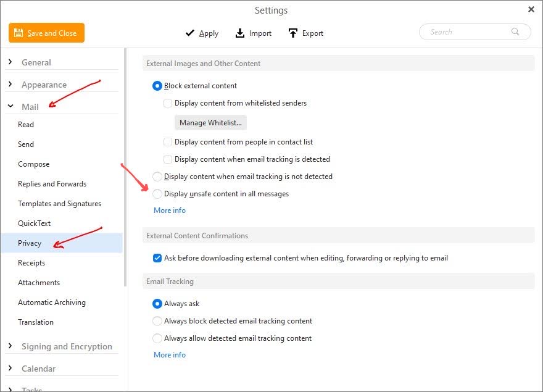The width and height of the screenshot is (543, 392).
Task: Go to the Send settings page
Action: tap(26, 144)
